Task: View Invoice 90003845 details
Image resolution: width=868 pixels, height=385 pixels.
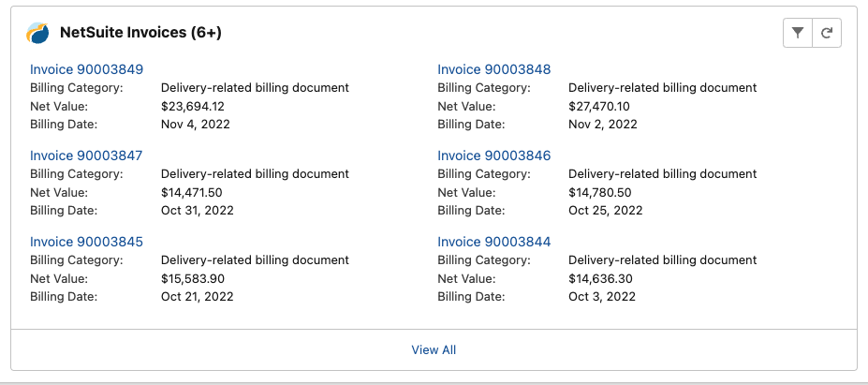Action: [x=86, y=242]
